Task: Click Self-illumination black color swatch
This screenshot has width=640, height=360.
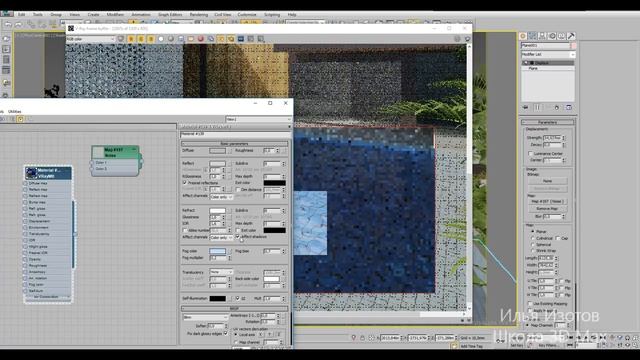Action: [217, 298]
